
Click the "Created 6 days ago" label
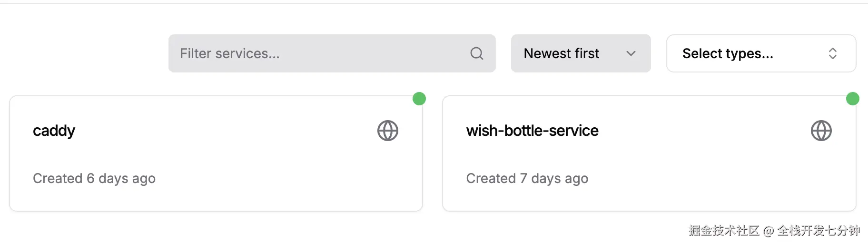(94, 178)
